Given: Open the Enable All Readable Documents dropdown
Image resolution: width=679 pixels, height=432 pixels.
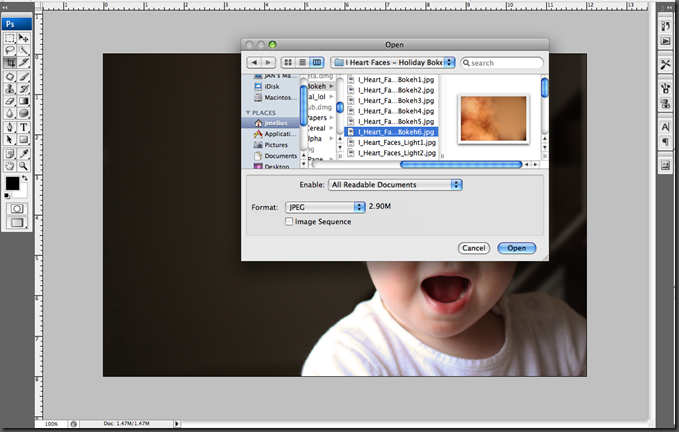Looking at the screenshot, I should point(395,185).
